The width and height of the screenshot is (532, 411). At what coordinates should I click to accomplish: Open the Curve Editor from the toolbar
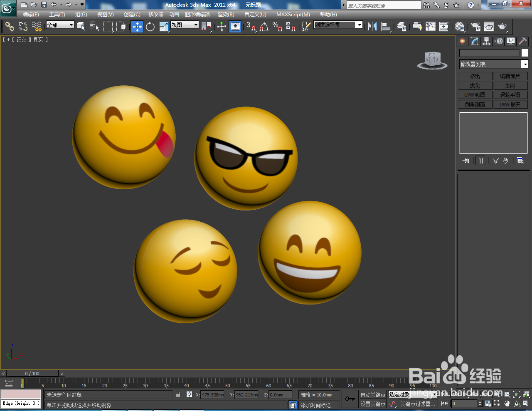(x=431, y=27)
